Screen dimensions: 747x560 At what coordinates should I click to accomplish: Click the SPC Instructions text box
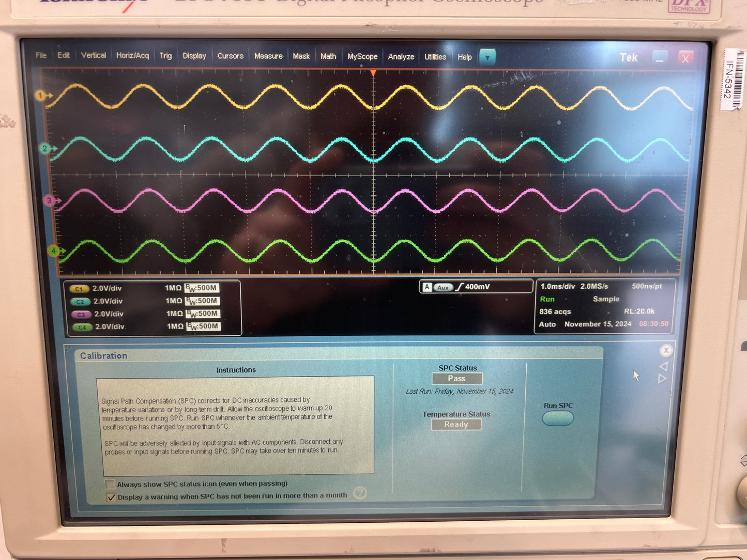point(236,425)
